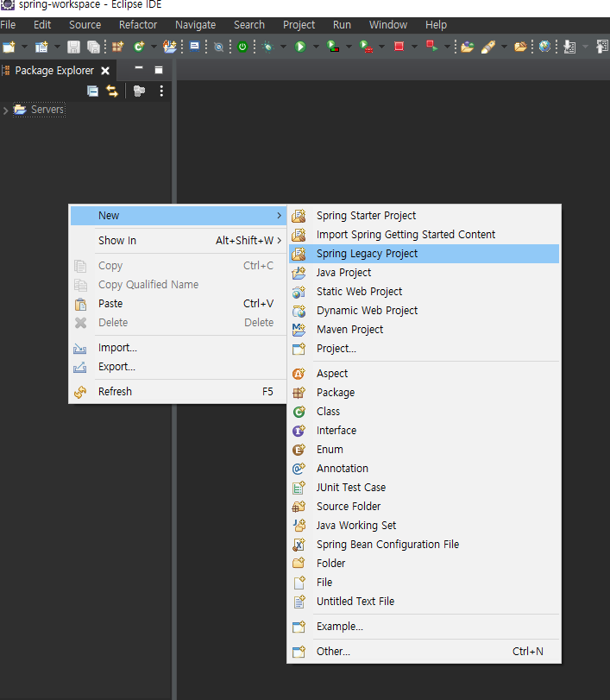Open the Run menu
This screenshot has width=610, height=700.
pyautogui.click(x=342, y=24)
